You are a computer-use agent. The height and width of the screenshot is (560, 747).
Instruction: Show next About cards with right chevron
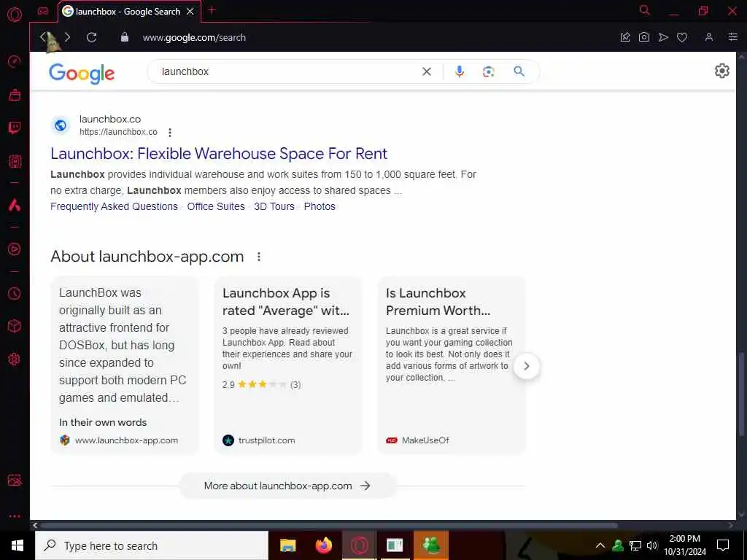point(527,366)
